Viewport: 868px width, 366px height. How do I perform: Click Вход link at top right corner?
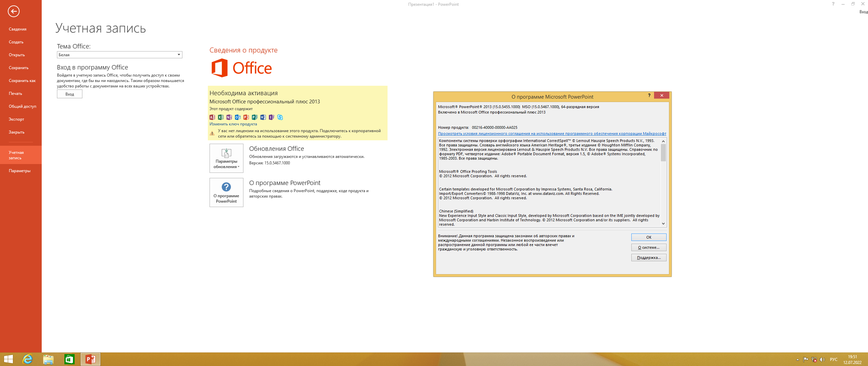pos(863,12)
